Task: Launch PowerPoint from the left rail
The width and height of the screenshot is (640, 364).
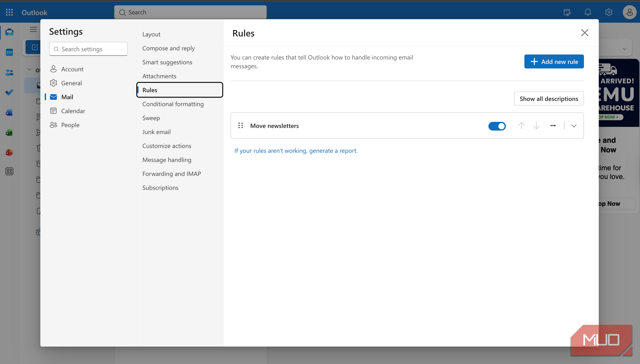Action: click(9, 153)
